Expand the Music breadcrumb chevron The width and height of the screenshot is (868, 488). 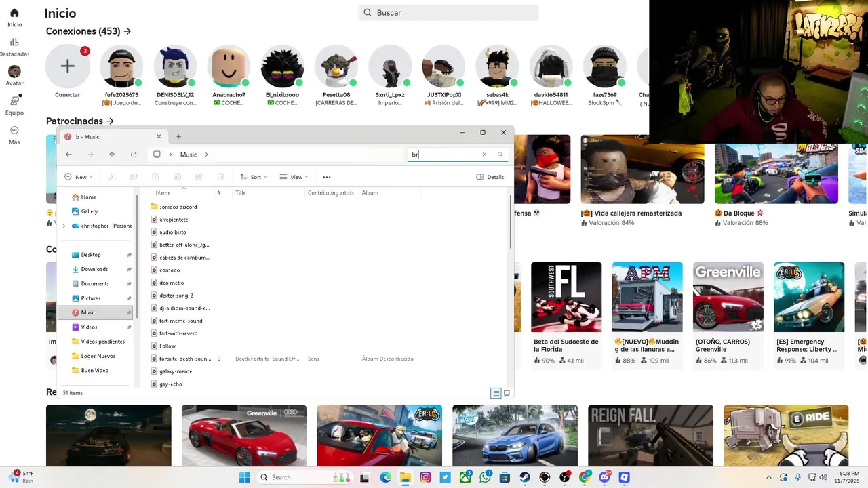click(x=206, y=155)
